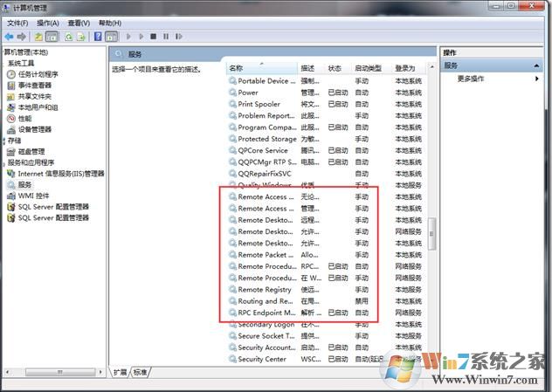Image resolution: width=552 pixels, height=392 pixels.
Task: Open 设备管理器 tree node
Action: [x=29, y=129]
